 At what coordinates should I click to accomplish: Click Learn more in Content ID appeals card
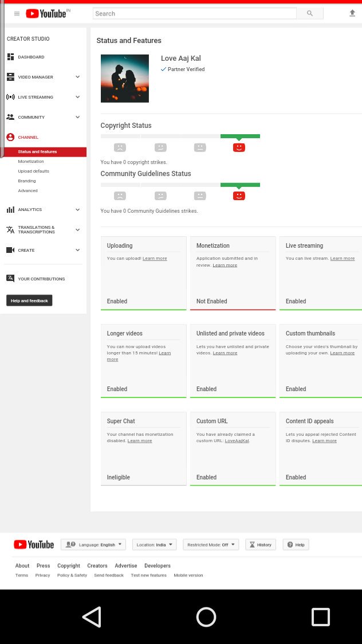tap(324, 440)
